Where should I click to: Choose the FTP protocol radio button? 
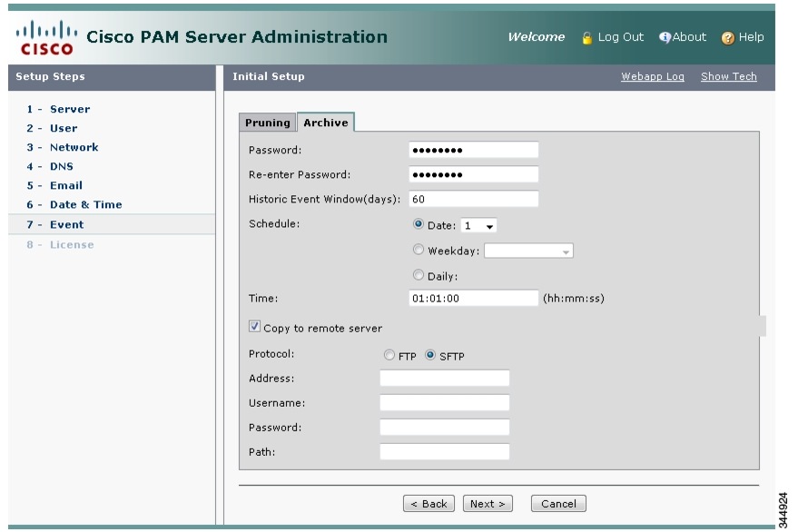coord(389,355)
